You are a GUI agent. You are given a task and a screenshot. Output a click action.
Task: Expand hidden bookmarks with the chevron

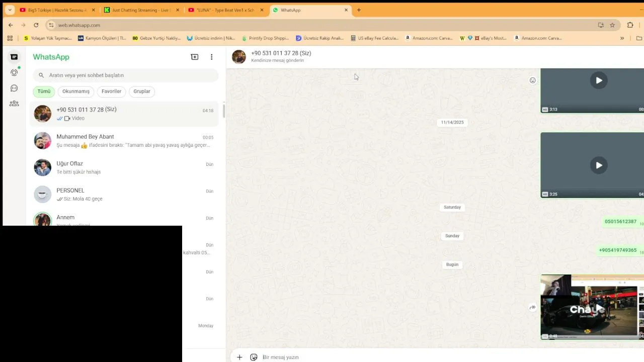pyautogui.click(x=622, y=38)
